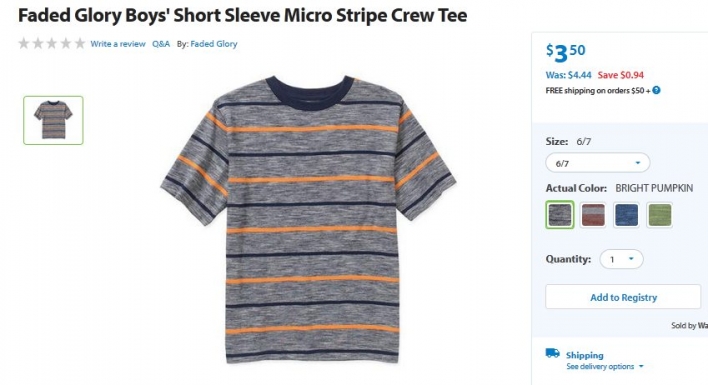Open the Faded Glory brand link
Image resolution: width=708 pixels, height=385 pixels.
click(x=214, y=44)
